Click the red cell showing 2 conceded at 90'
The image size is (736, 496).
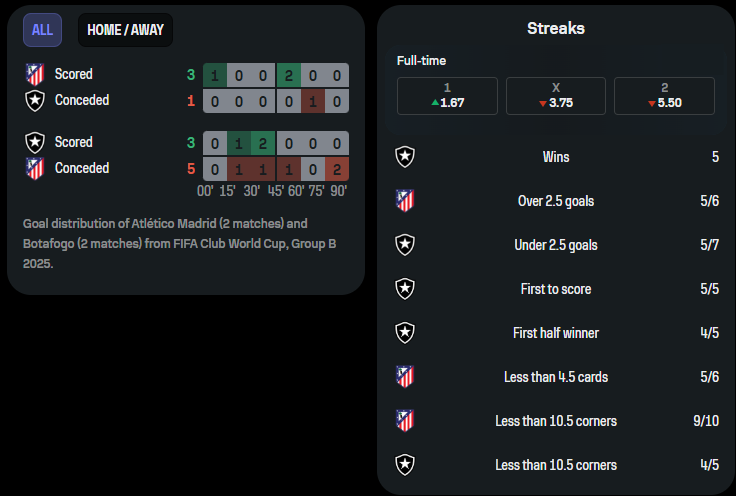point(337,169)
